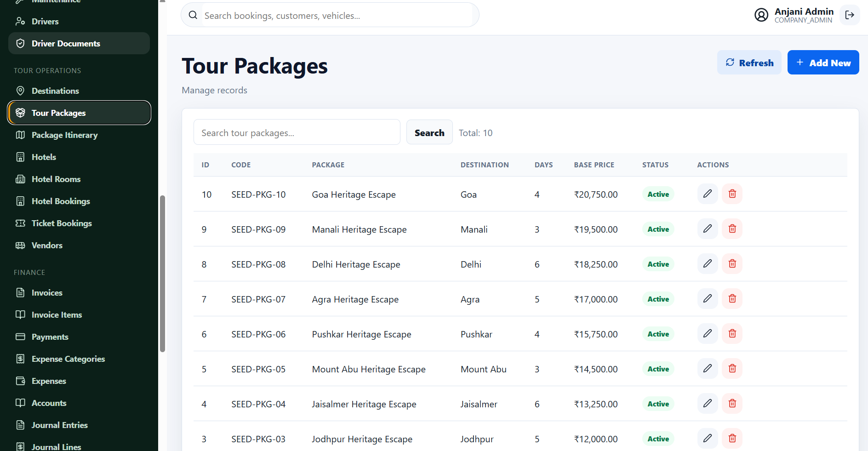This screenshot has height=451, width=868.
Task: Click trash icon for Manali Heritage Escape
Action: point(732,228)
